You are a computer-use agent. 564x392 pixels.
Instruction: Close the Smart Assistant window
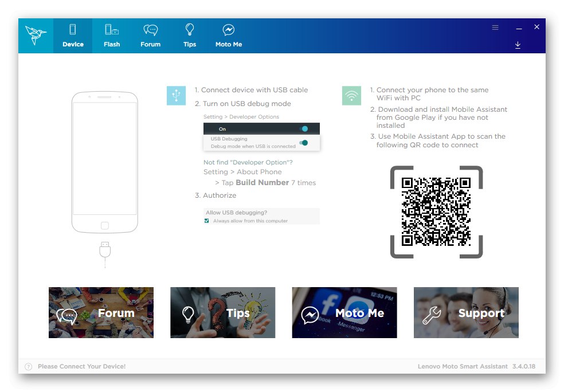tap(536, 27)
